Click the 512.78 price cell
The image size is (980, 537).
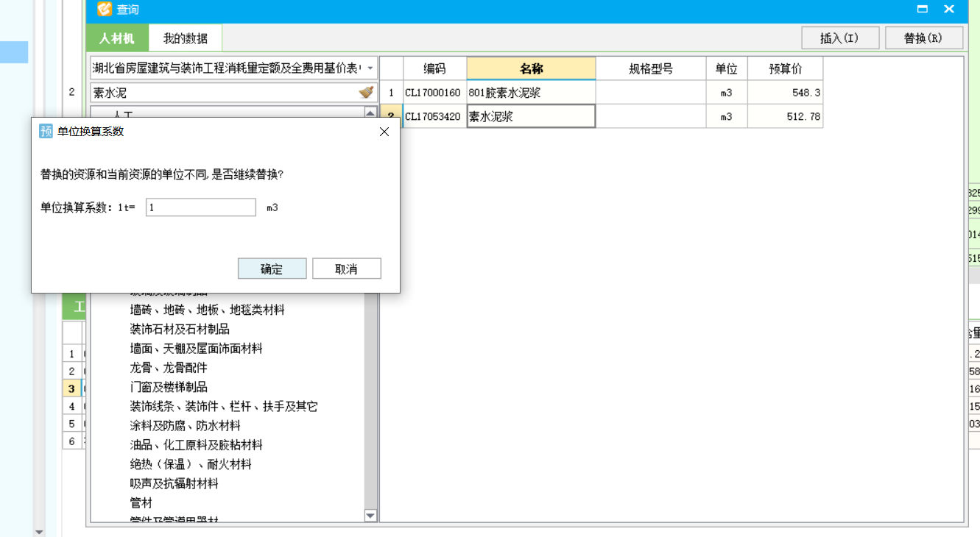(x=785, y=117)
